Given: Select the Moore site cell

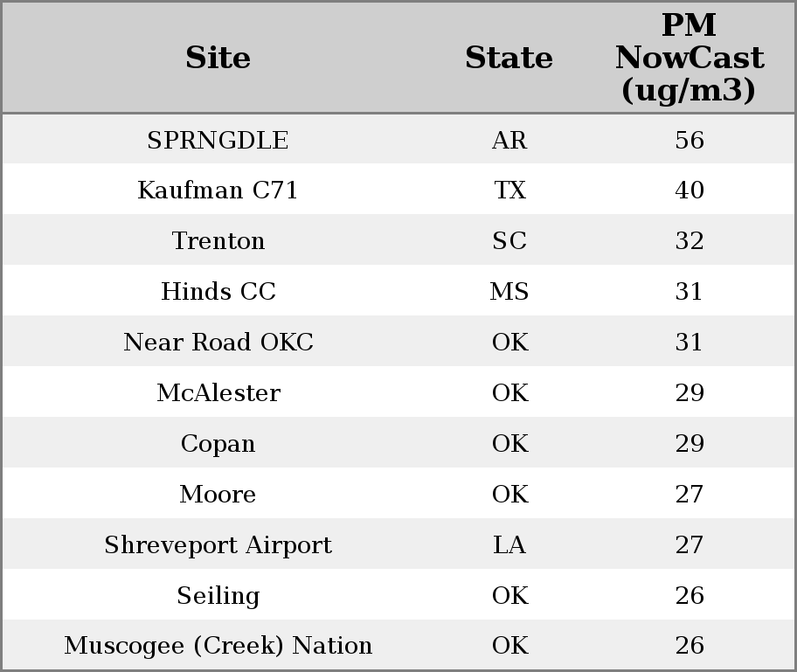Looking at the screenshot, I should tap(218, 495).
